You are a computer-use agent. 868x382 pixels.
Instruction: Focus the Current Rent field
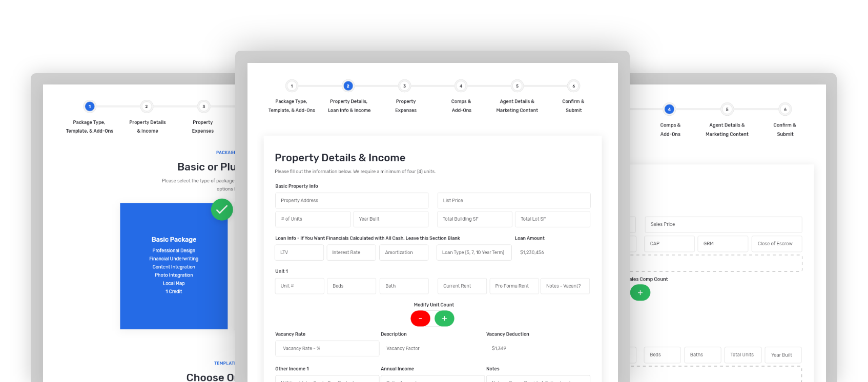[x=462, y=286]
